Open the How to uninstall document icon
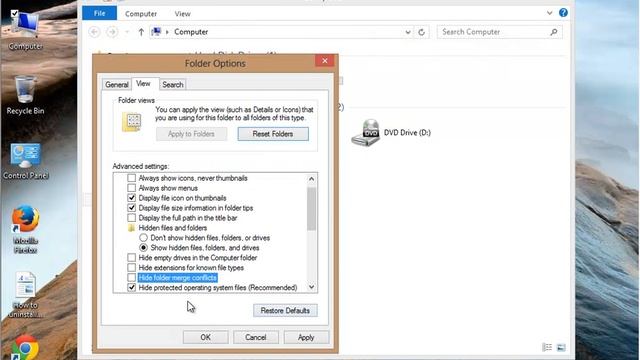Viewport: 640px width, 360px height. click(25, 295)
